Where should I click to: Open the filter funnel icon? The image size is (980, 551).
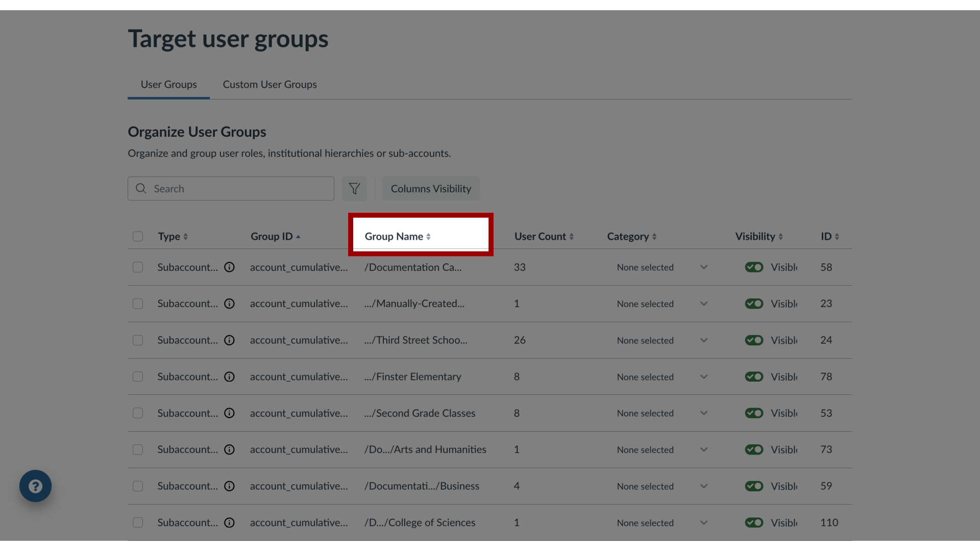(354, 189)
